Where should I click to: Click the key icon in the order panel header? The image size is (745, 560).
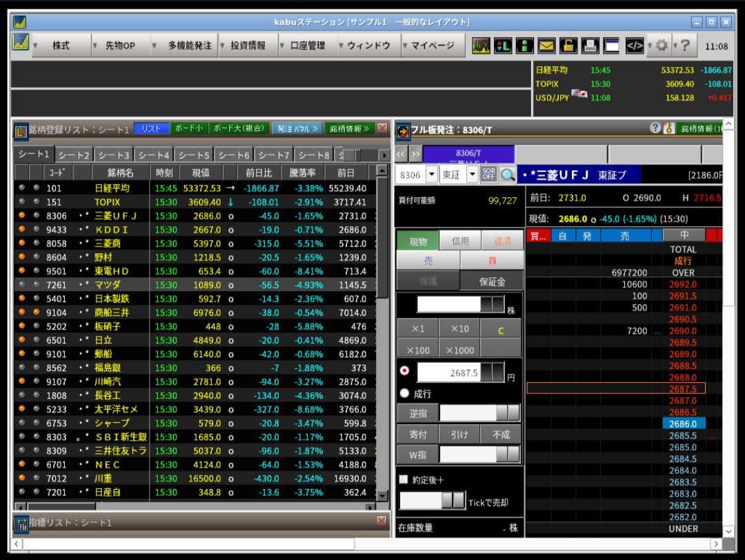tap(669, 128)
